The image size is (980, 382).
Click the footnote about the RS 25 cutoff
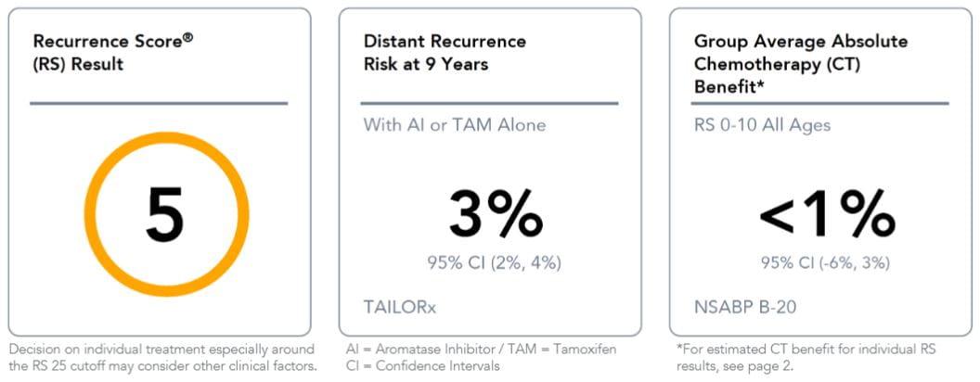pos(163,356)
